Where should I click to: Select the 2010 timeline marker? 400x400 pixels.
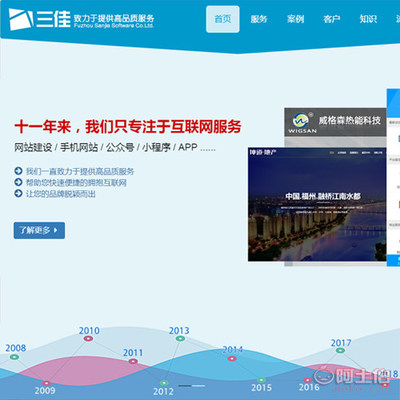(88, 338)
